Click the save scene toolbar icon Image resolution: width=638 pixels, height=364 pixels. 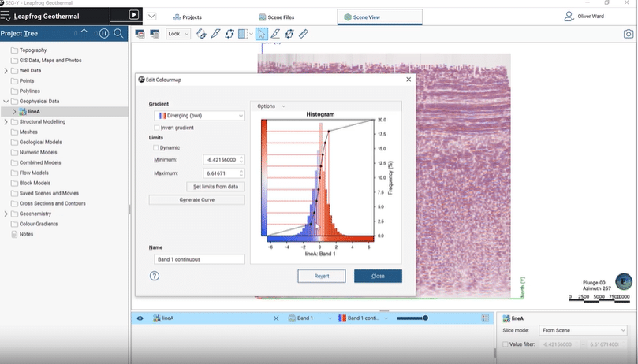[x=140, y=34]
